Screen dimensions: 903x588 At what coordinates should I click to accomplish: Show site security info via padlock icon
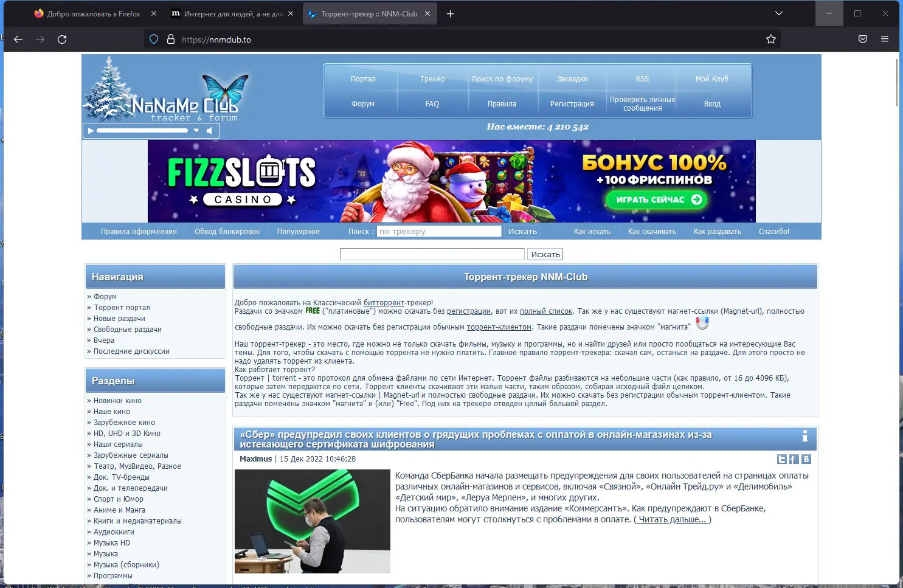tap(171, 40)
